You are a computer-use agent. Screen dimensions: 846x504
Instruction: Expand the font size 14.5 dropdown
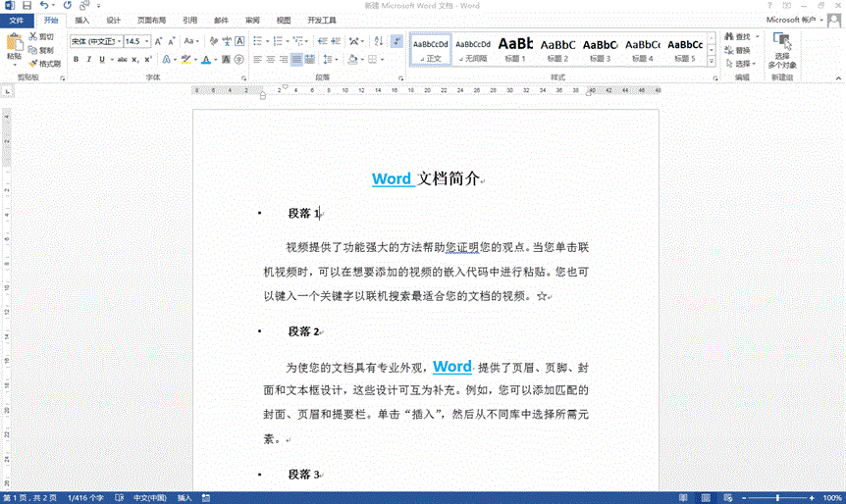[147, 41]
